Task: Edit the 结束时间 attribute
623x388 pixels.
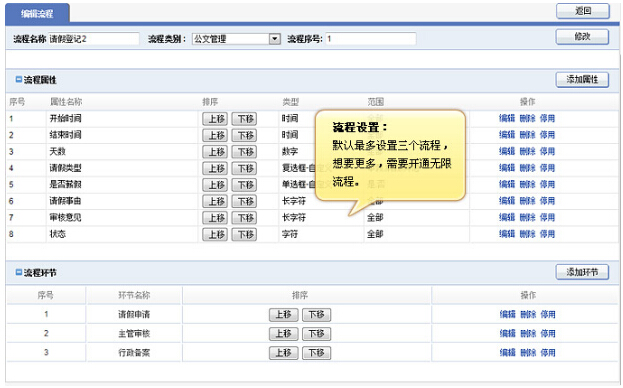Action: (x=507, y=135)
